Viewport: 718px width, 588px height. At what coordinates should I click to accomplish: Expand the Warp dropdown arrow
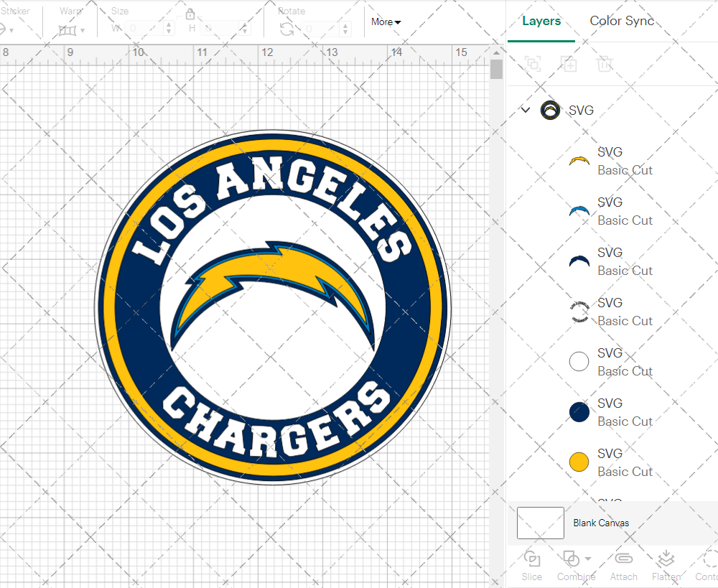coord(83,31)
